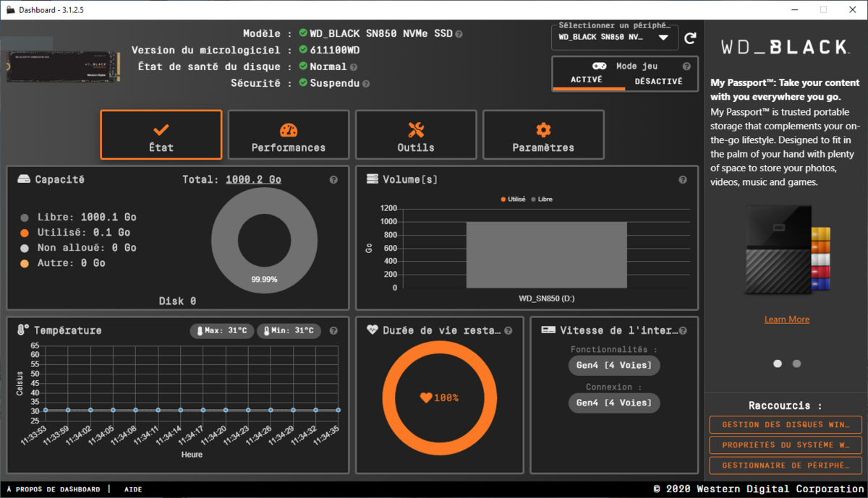This screenshot has width=868, height=498.
Task: Click the help icon next to Normal health status
Action: pos(354,67)
